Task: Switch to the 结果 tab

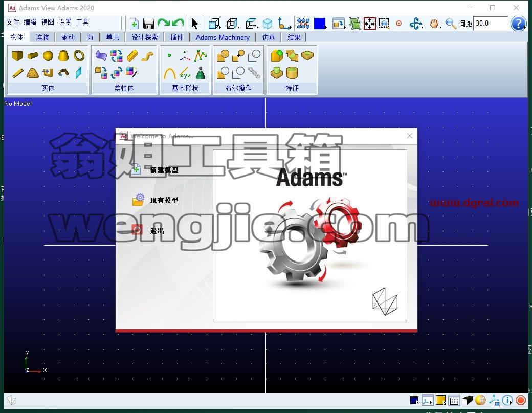Action: point(294,37)
